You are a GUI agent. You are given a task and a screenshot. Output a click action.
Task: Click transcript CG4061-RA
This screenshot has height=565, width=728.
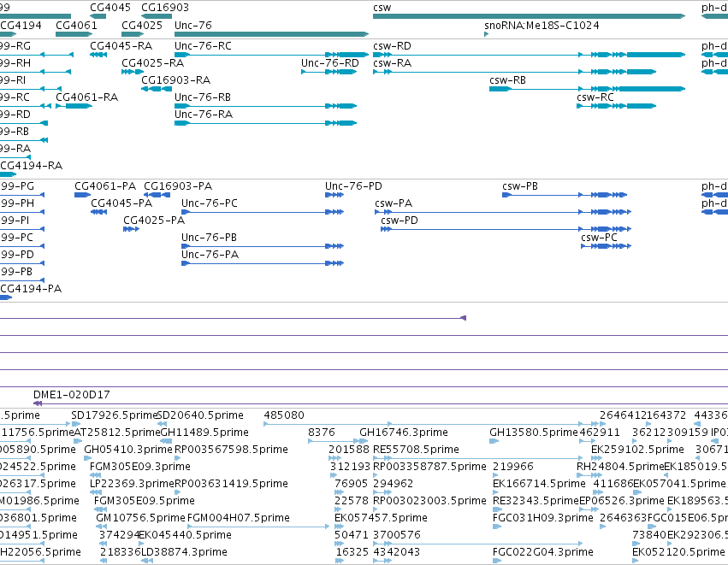tap(74, 106)
